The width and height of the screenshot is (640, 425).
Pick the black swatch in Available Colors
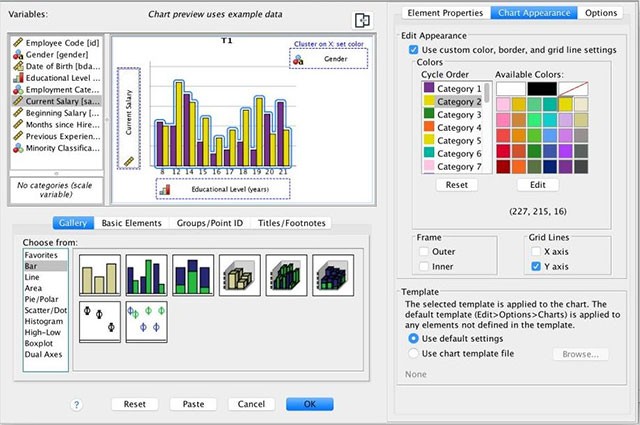[x=540, y=90]
